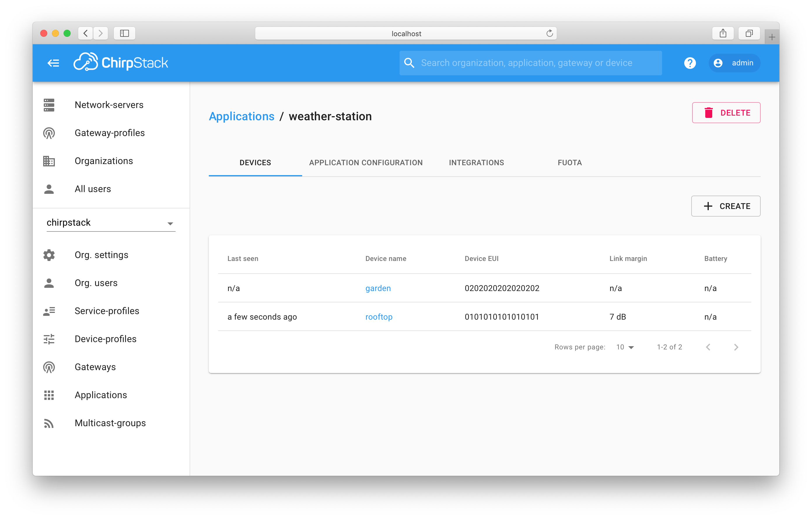Click the Org. users person icon
Screen dimensions: 812x519
point(49,283)
